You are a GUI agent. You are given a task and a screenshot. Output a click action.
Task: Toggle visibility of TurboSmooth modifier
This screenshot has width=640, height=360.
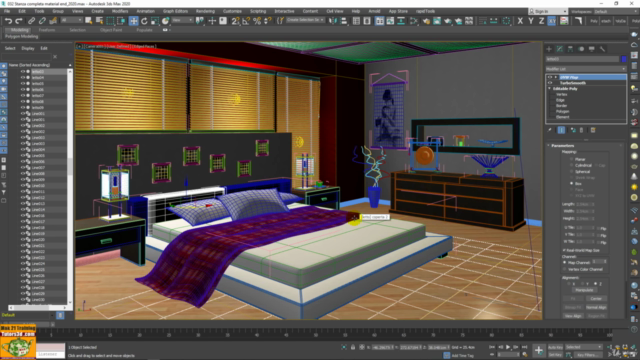[x=550, y=83]
